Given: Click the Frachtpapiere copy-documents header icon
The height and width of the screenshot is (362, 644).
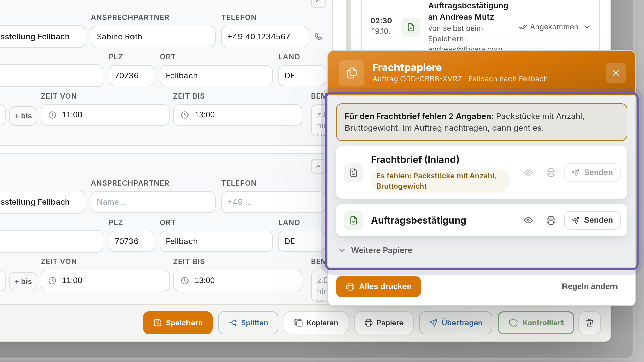Looking at the screenshot, I should pos(351,73).
